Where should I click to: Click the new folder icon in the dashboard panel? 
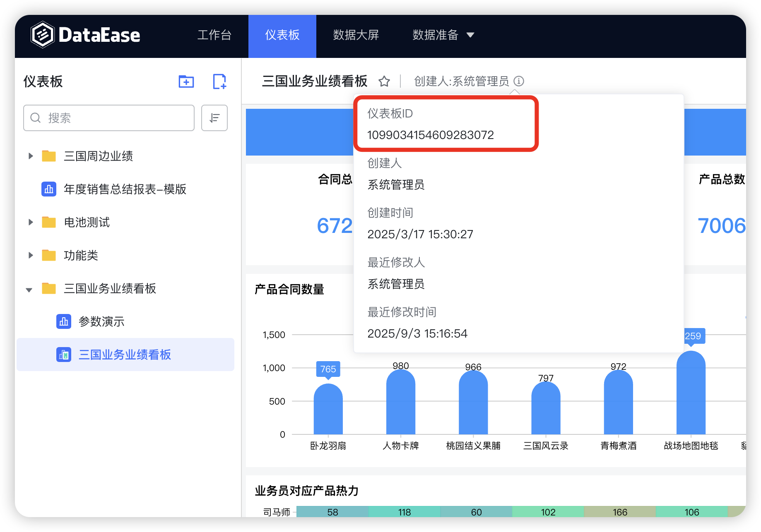point(185,81)
